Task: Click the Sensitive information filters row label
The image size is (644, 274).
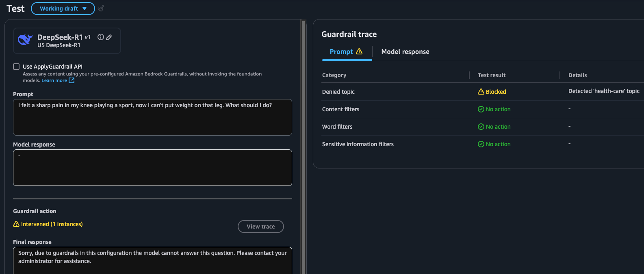Action: point(358,144)
